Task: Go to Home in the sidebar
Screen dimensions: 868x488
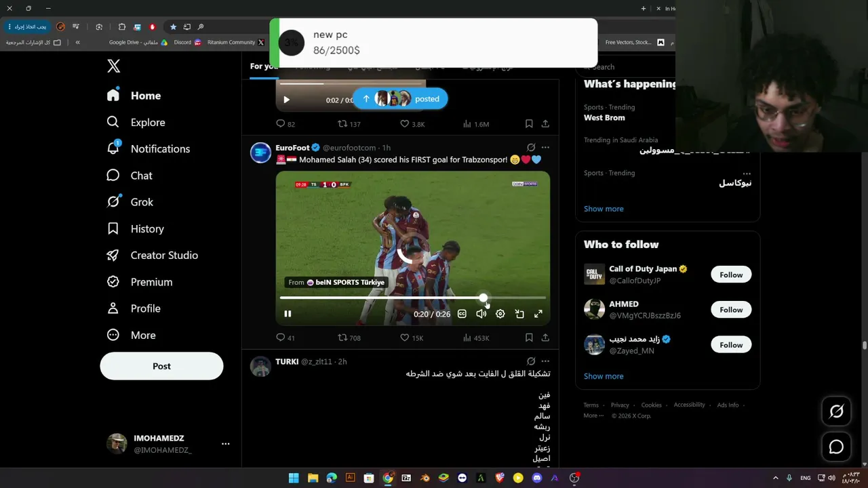Action: [x=134, y=96]
